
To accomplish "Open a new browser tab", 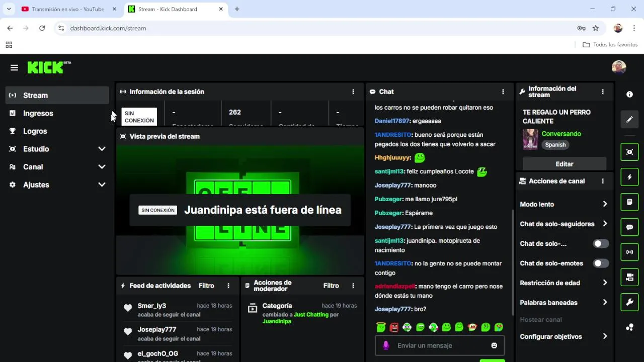I will pos(237,9).
